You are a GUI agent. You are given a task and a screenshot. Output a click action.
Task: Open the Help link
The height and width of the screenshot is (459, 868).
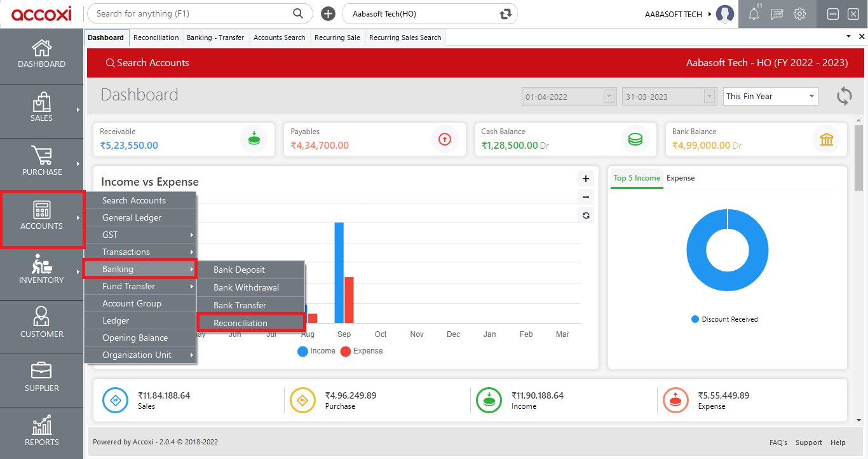click(838, 442)
